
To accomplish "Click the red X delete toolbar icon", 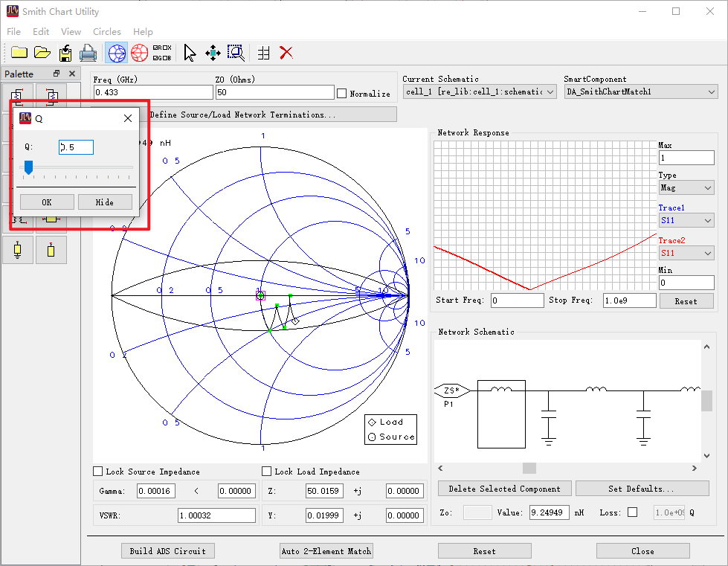I will click(x=286, y=53).
